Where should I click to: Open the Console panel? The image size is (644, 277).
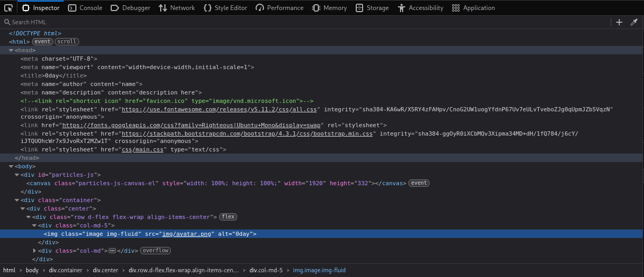(85, 8)
